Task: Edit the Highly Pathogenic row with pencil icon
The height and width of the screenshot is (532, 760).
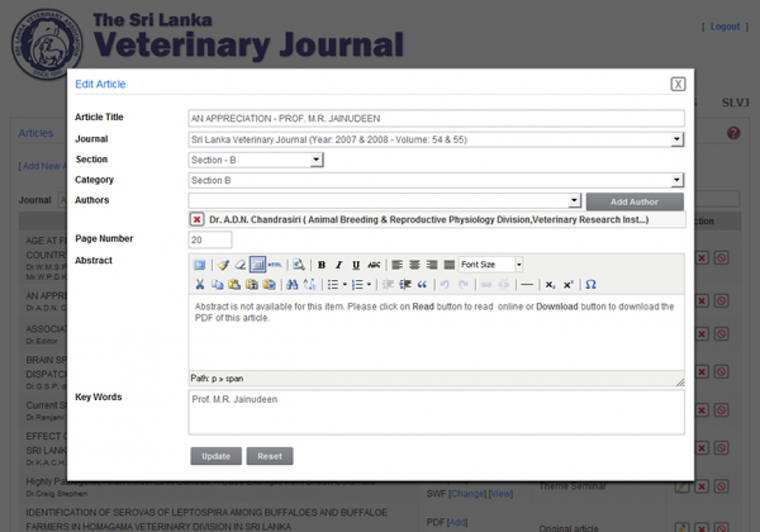Action: tap(682, 486)
